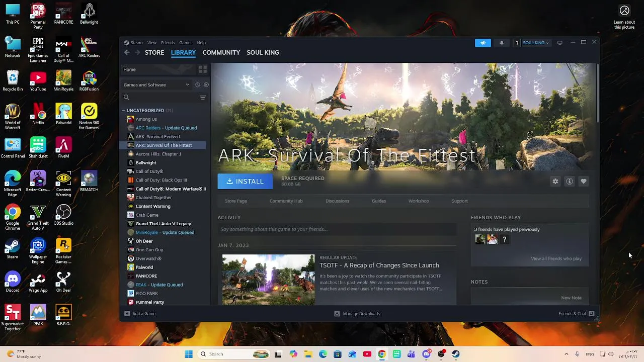Click the recent activity clock filter icon
Viewport: 644px width, 362px height.
click(x=197, y=85)
